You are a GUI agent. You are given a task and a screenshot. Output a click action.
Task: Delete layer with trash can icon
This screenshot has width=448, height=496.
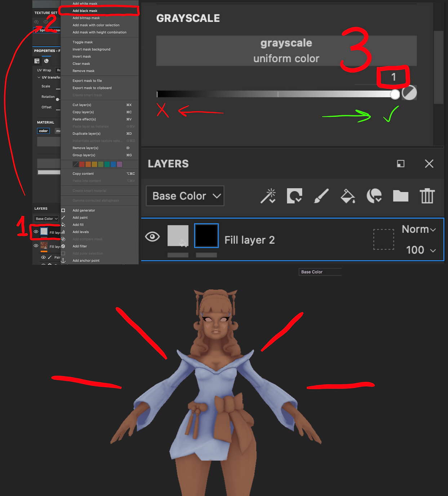coord(427,196)
